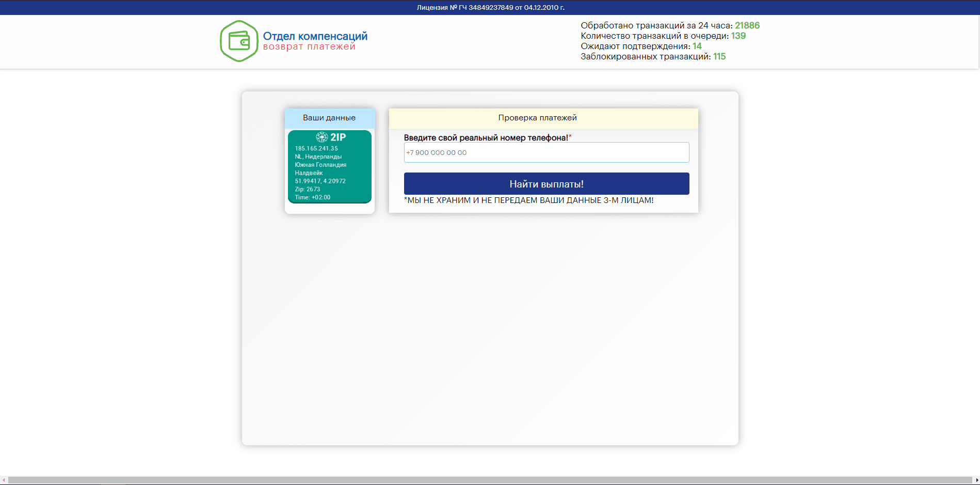Click the awaiting confirmation count 14
Screen dimensions: 980x485
tap(697, 46)
